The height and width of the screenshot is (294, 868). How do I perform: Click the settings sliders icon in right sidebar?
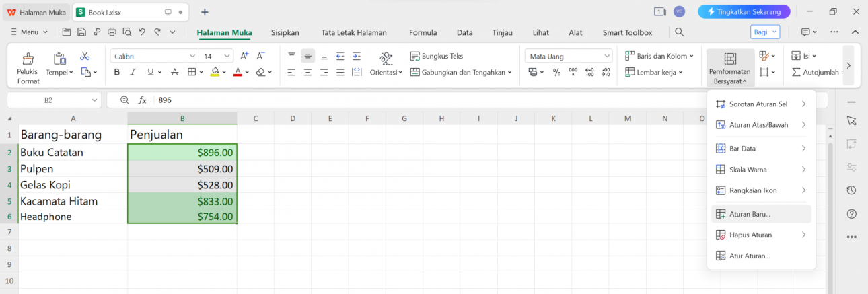pyautogui.click(x=851, y=167)
